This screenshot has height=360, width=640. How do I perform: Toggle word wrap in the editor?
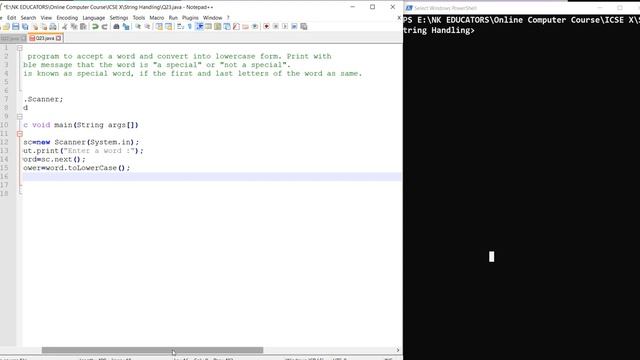click(180, 27)
